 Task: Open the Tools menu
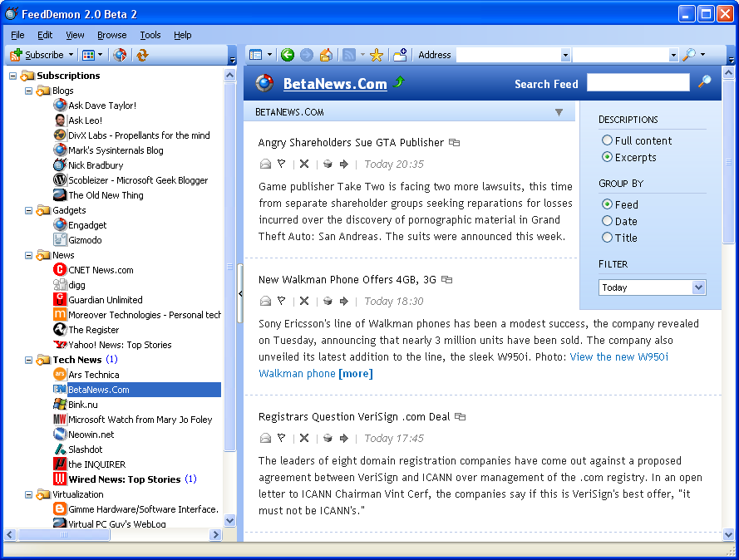150,35
